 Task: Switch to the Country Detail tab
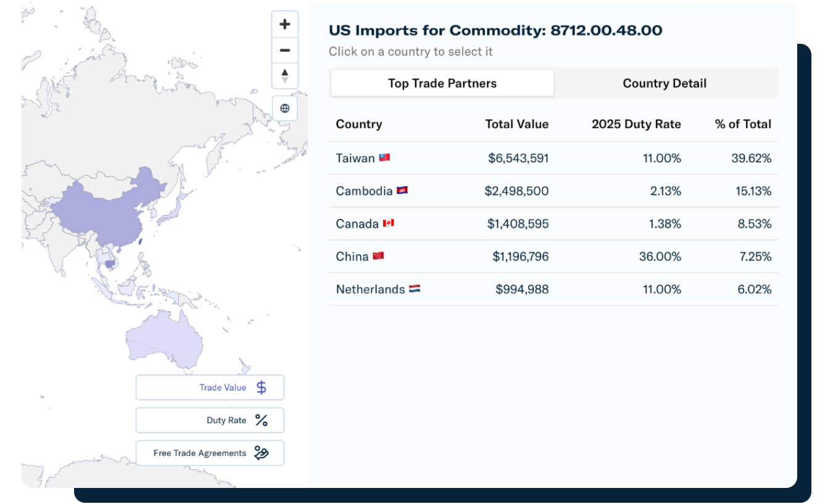[664, 83]
